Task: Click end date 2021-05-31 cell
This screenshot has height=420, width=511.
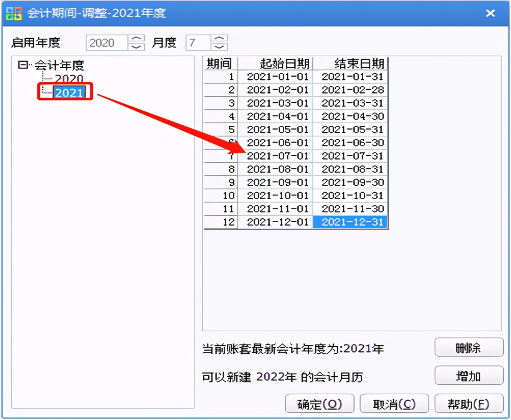Action: pos(350,130)
